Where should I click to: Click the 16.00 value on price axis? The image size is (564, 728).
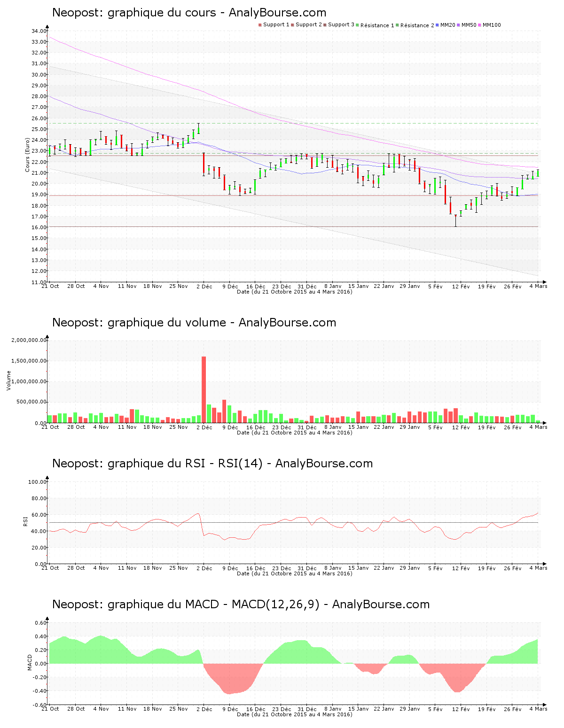point(39,227)
